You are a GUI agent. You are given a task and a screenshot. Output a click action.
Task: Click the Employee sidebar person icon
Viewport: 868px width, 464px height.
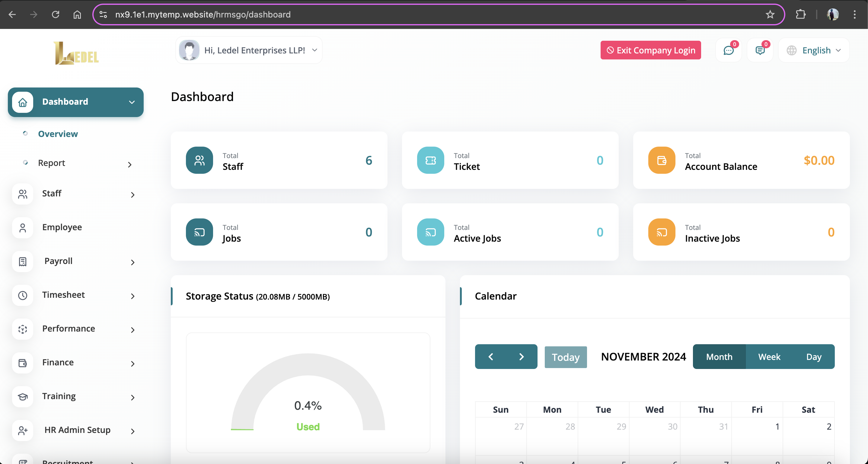[x=23, y=227]
